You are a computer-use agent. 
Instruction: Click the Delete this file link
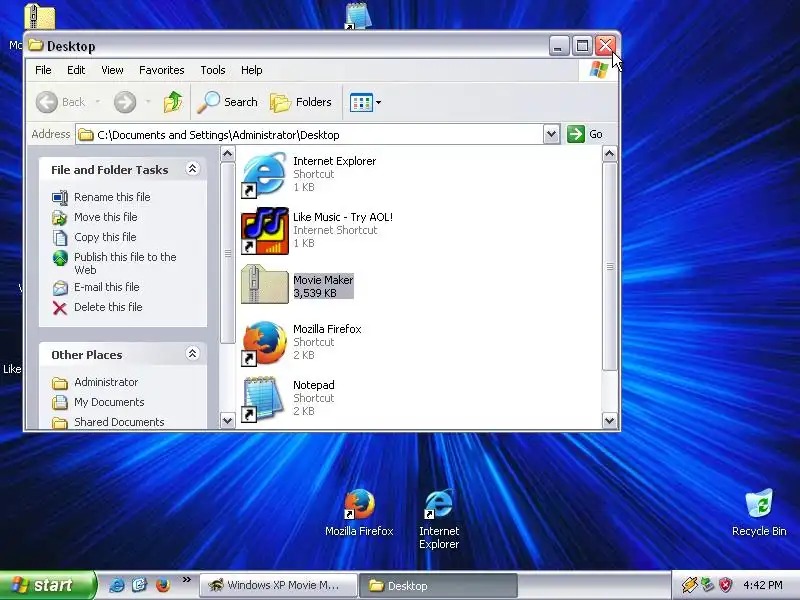[108, 307]
